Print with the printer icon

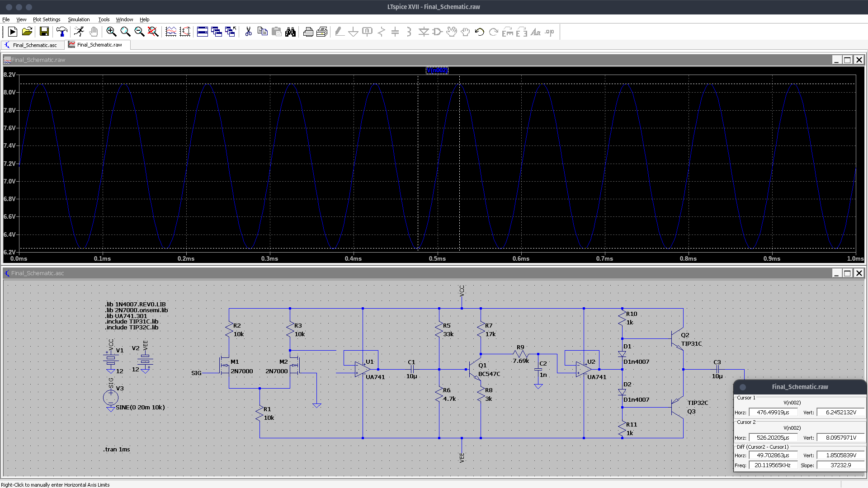322,32
